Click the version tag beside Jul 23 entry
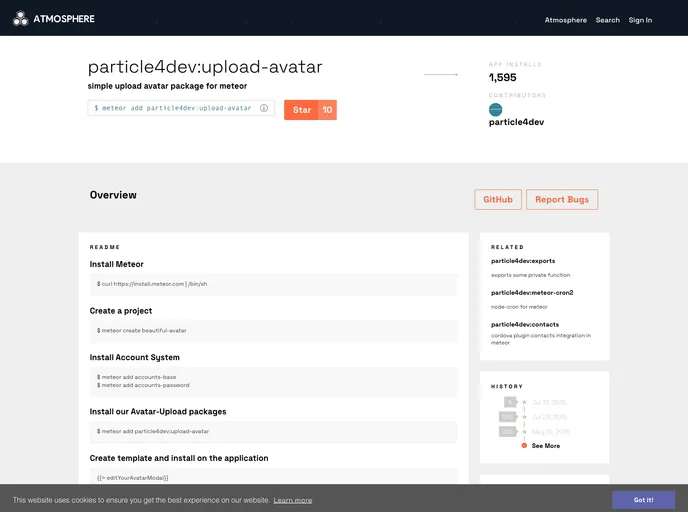The height and width of the screenshot is (512, 688). pos(508,417)
